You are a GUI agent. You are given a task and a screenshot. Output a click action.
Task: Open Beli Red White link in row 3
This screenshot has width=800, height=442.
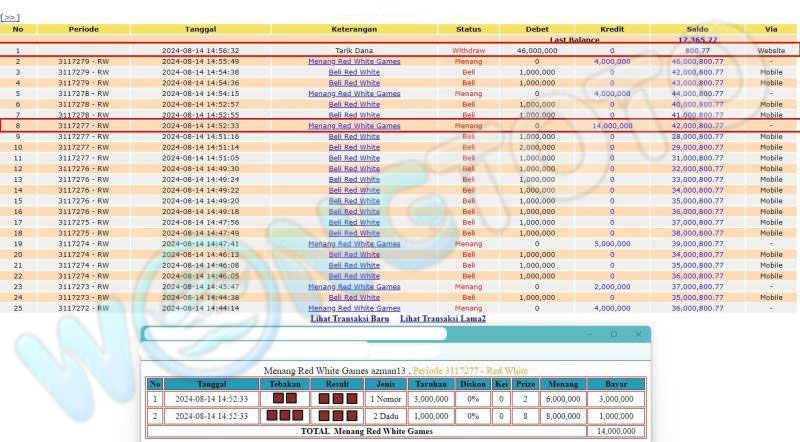[x=354, y=72]
